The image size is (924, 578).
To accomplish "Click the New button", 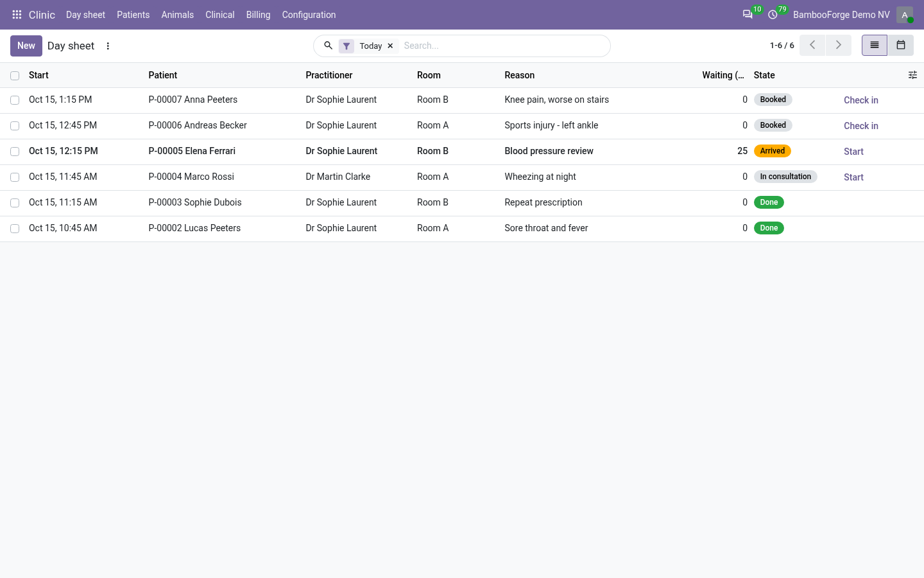I will coord(26,46).
